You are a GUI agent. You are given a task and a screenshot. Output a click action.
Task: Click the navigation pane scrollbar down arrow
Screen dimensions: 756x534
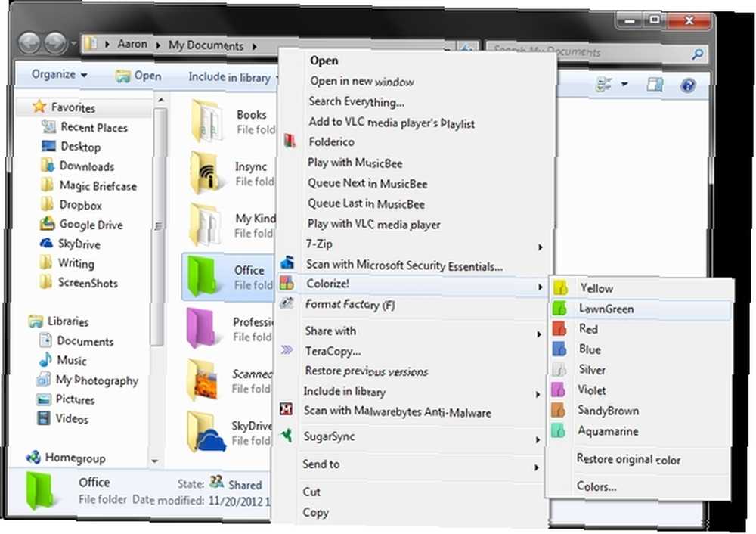154,461
